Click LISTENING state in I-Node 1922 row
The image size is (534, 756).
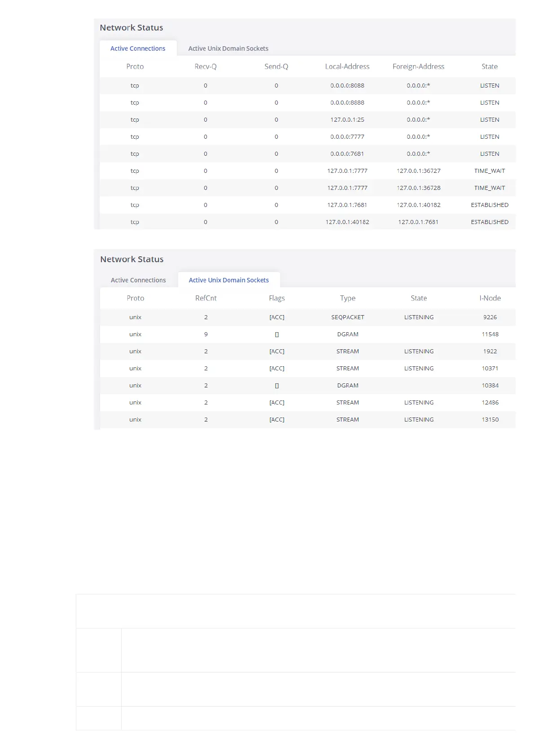(419, 351)
